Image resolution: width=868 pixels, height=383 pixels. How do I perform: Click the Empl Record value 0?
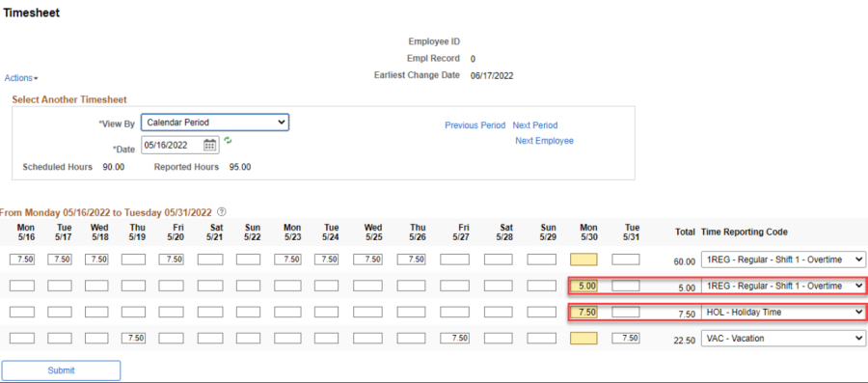pos(473,59)
